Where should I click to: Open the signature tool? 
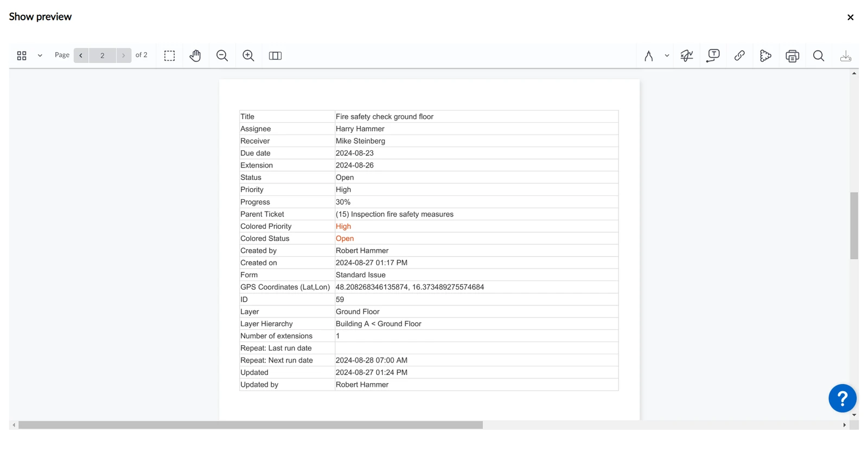pos(687,55)
